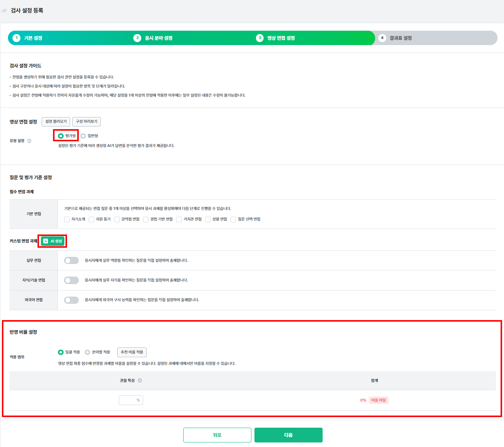Click the info icon next to 관찰 특성
Screen dimensions: 504x447
(x=140, y=380)
